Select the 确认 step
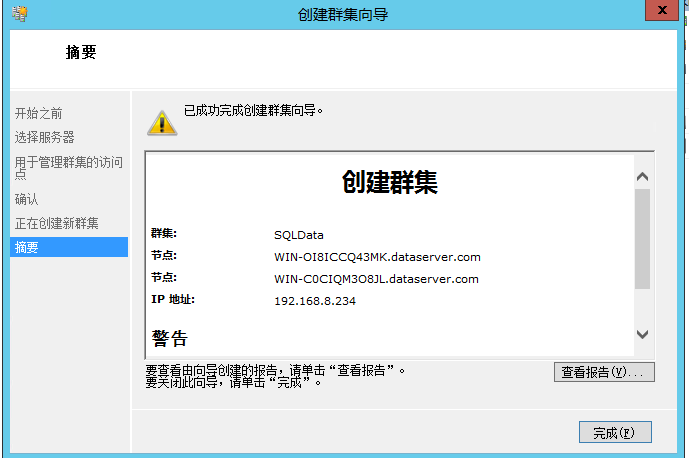The width and height of the screenshot is (689, 458). tap(26, 199)
